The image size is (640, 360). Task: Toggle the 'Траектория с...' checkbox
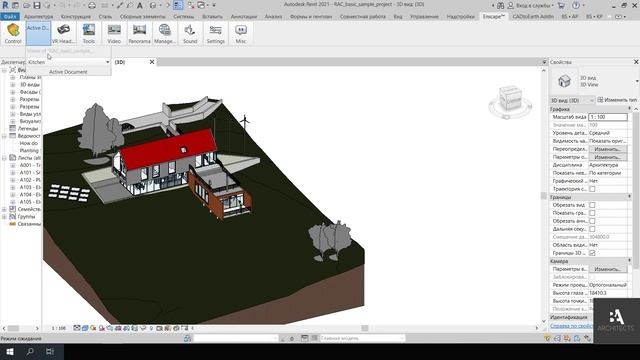click(x=592, y=189)
